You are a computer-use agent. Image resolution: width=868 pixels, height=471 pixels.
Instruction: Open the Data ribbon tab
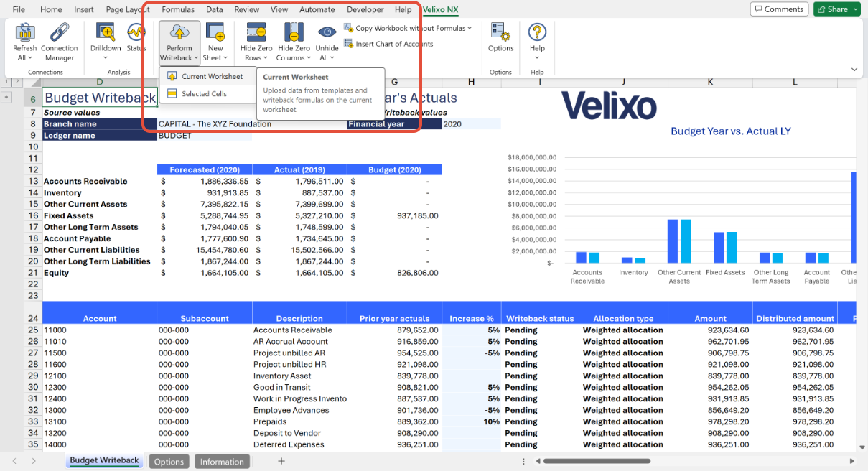point(214,9)
